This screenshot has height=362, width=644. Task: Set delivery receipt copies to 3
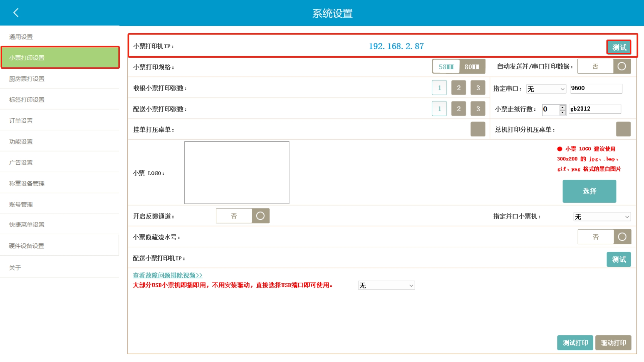click(x=478, y=109)
